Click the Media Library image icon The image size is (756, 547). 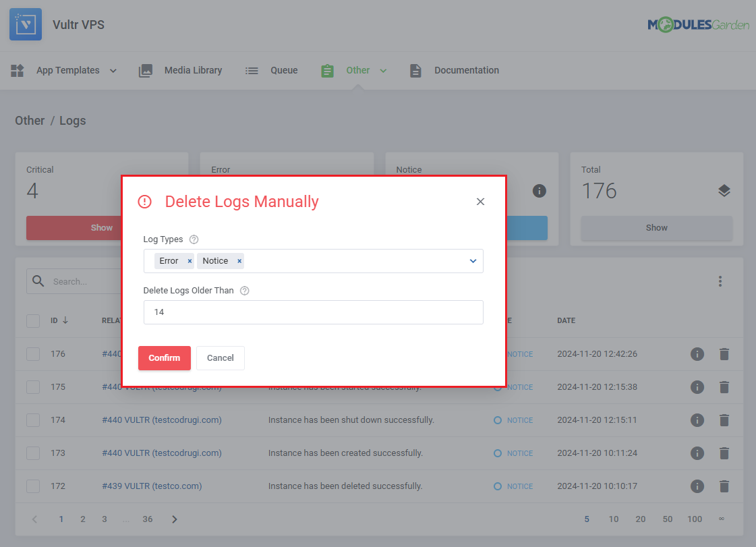(146, 70)
